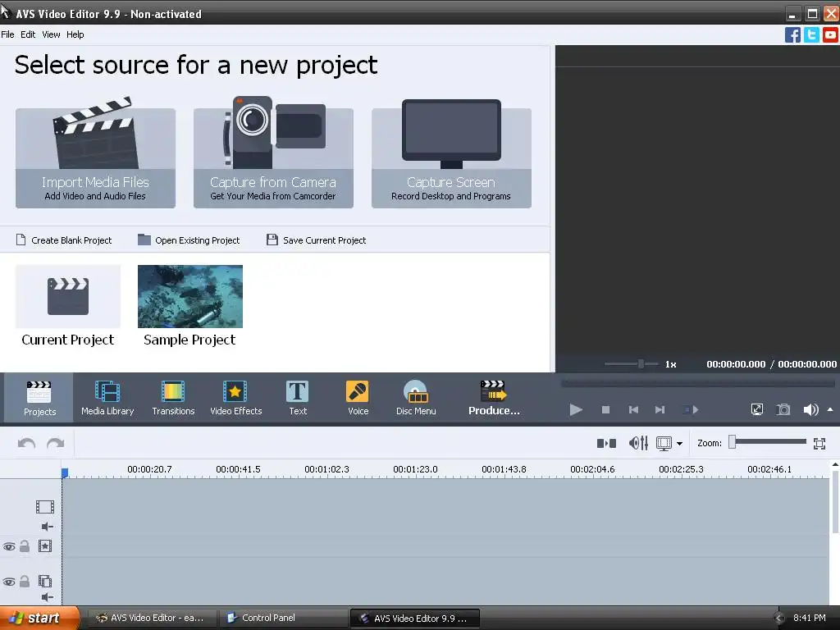Play the preview video
The image size is (840, 630).
576,410
